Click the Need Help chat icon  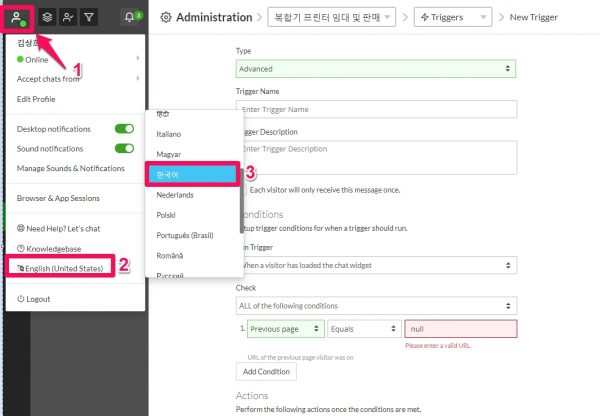pyautogui.click(x=21, y=228)
